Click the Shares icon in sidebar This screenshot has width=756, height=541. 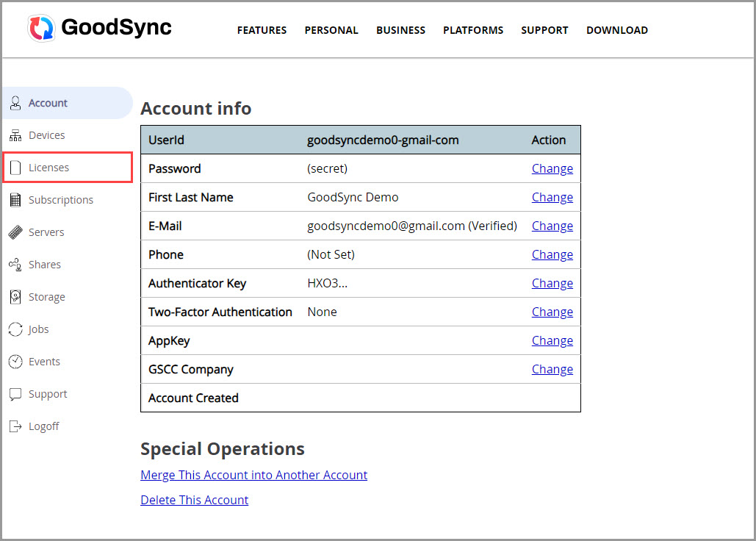[15, 265]
